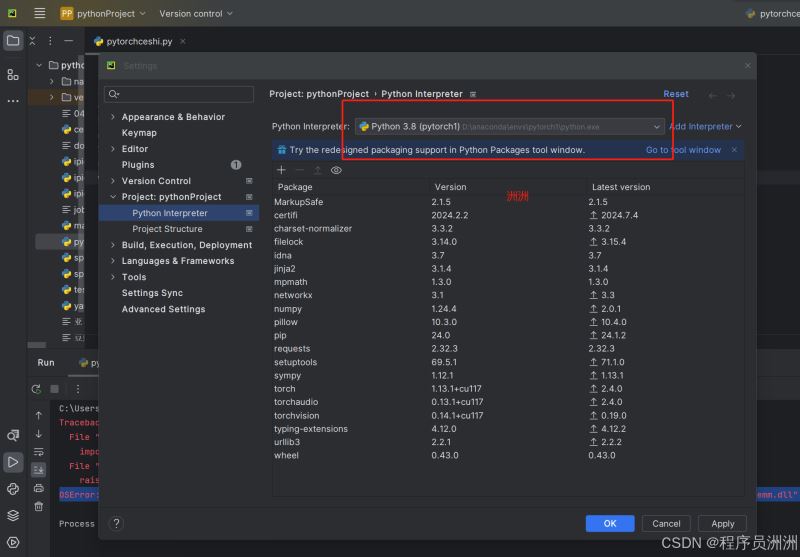800x557 pixels.
Task: Focus the Settings search field
Action: pos(179,94)
